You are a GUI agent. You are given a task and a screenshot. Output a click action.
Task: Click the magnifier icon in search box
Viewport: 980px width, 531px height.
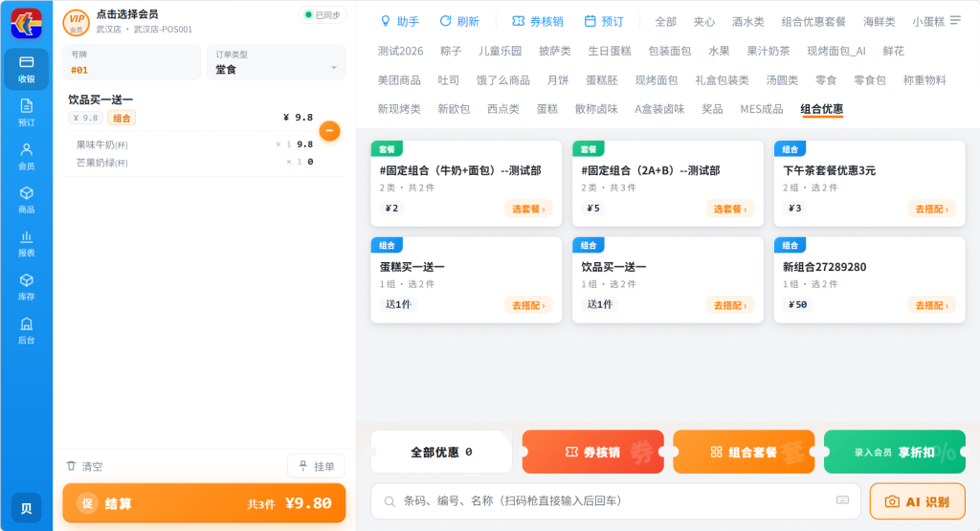click(x=390, y=501)
